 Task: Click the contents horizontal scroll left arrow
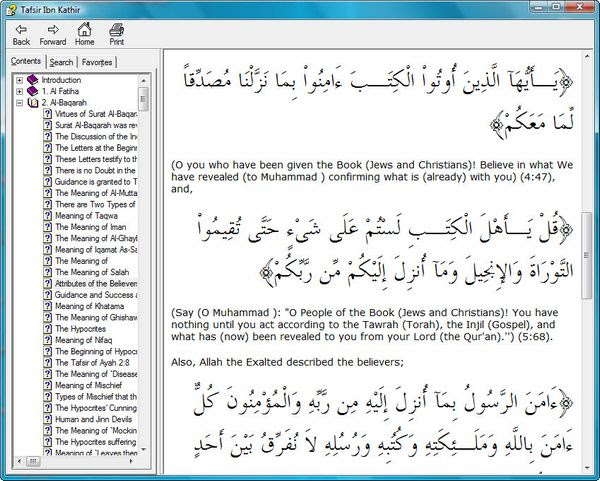point(20,461)
